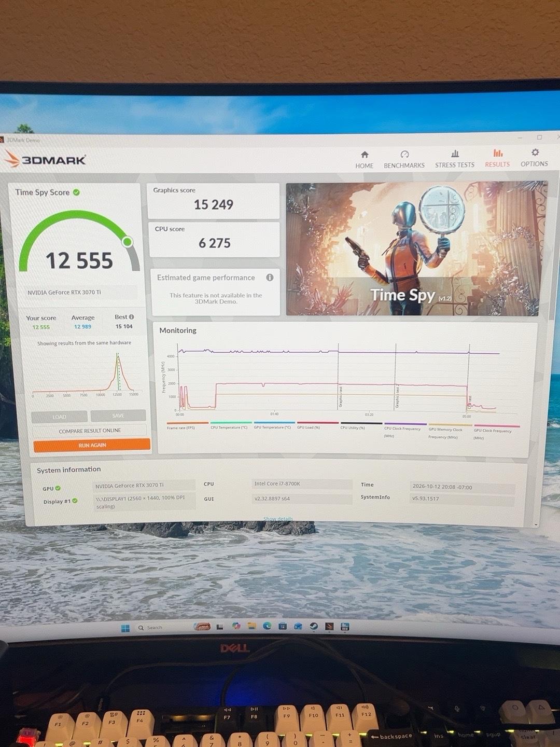The width and height of the screenshot is (560, 747).
Task: Click the \\.\DISPLAY1 display info field
Action: [x=144, y=502]
